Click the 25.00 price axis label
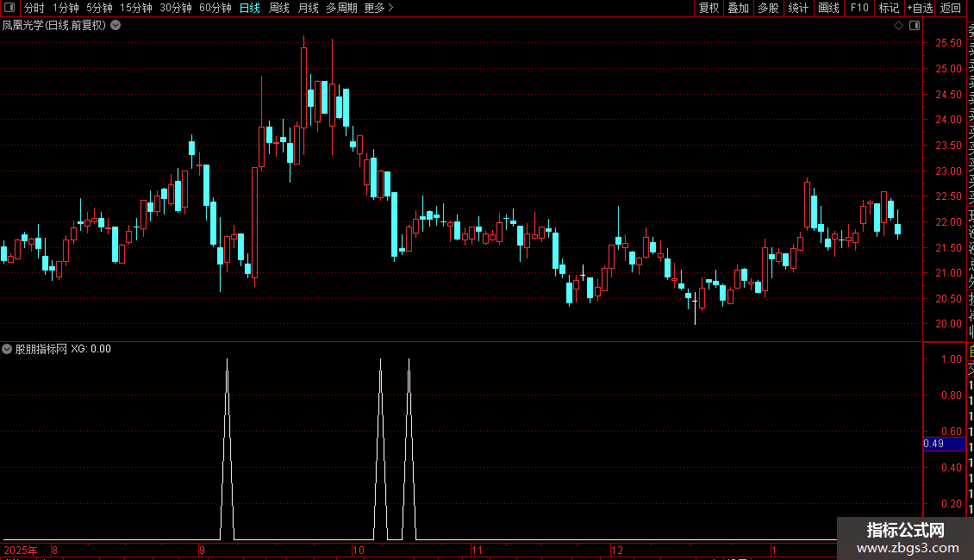 pos(948,69)
